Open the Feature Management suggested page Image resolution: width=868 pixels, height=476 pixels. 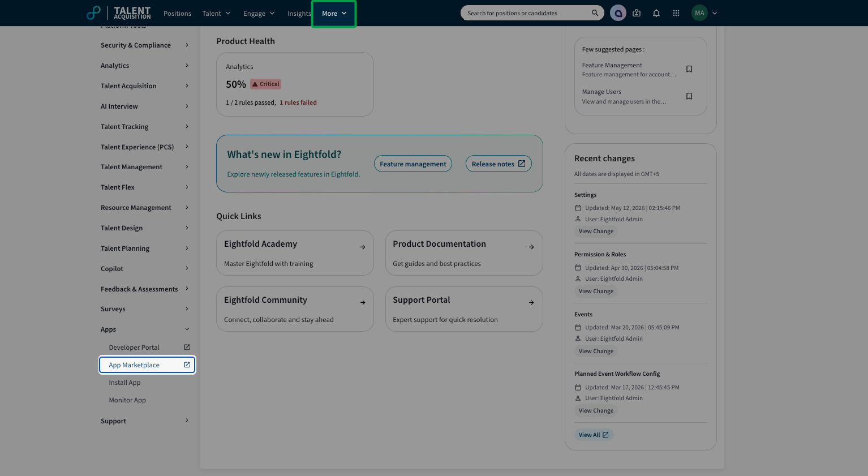(629, 70)
